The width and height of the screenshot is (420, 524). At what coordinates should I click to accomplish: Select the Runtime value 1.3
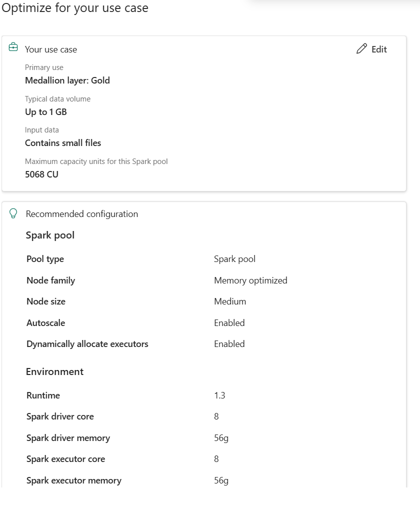click(x=219, y=395)
